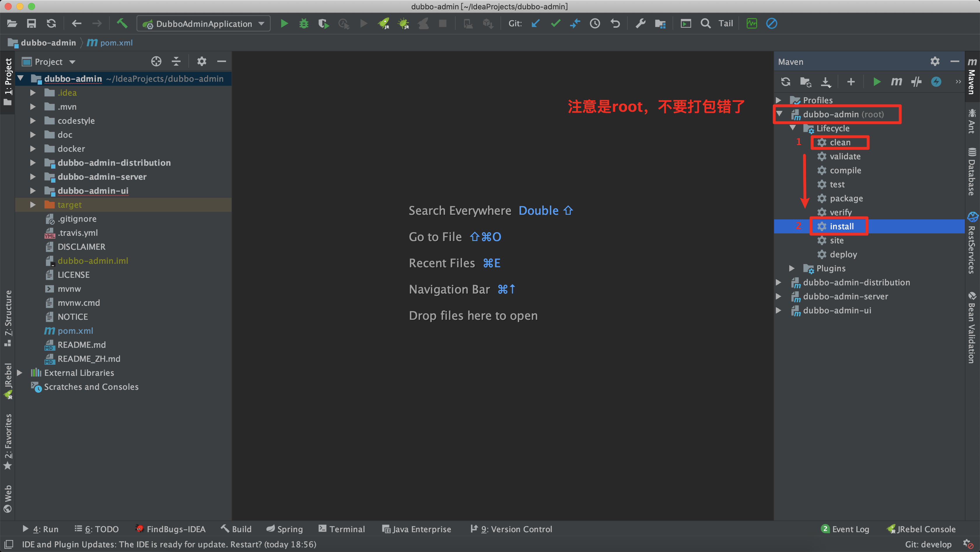
Task: Click Git: develop branch in status bar
Action: 928,544
